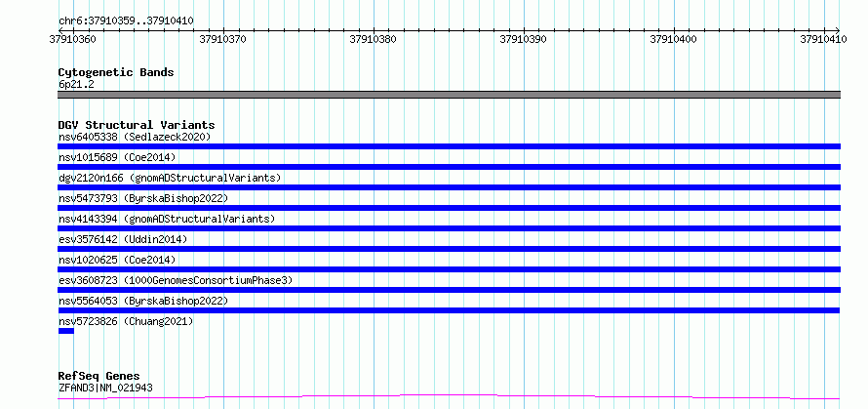Viewport: 868px width, 409px height.
Task: Click ruler position 37910370
Action: pyautogui.click(x=223, y=39)
